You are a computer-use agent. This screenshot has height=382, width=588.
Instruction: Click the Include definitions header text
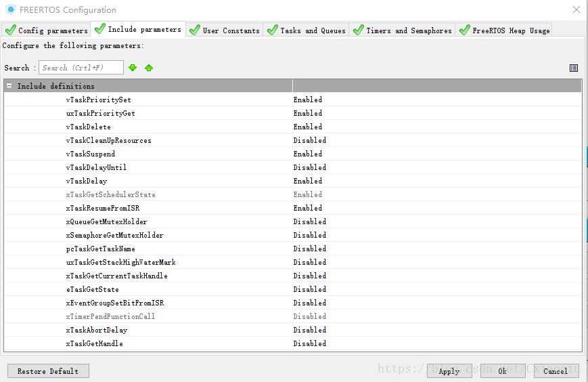(56, 86)
